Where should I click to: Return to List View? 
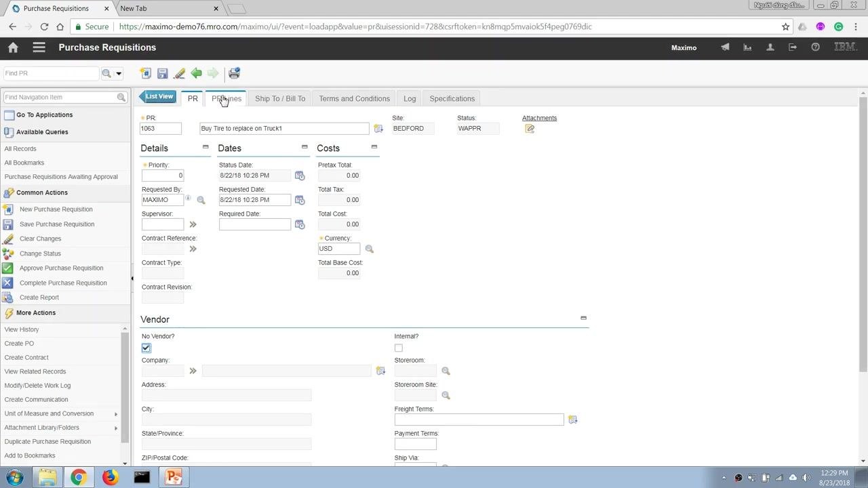(157, 97)
